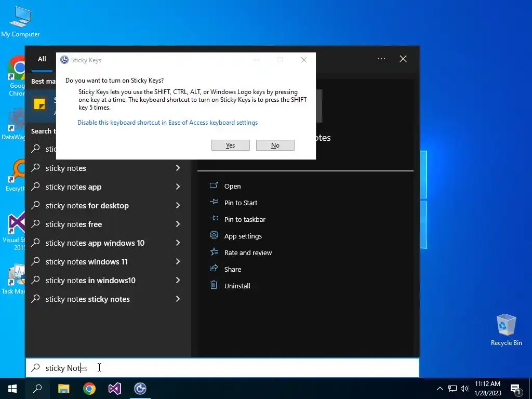Image resolution: width=532 pixels, height=399 pixels.
Task: Click the Pin to Start pin icon
Action: pyautogui.click(x=214, y=202)
